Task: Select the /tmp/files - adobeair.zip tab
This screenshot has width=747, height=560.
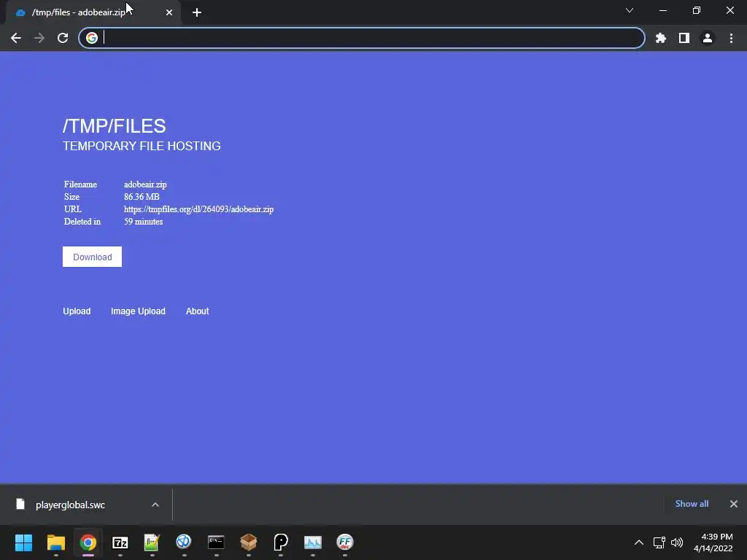Action: pos(93,12)
